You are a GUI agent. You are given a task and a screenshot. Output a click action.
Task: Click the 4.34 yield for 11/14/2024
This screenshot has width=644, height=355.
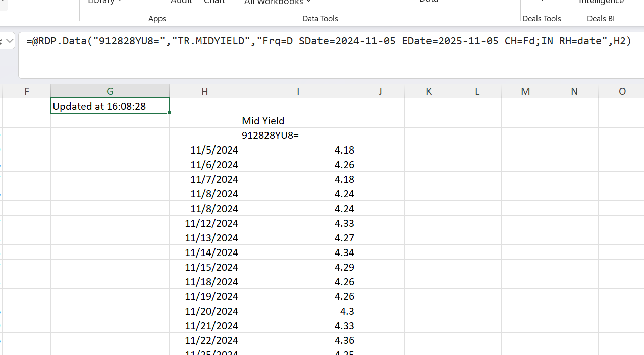(298, 252)
